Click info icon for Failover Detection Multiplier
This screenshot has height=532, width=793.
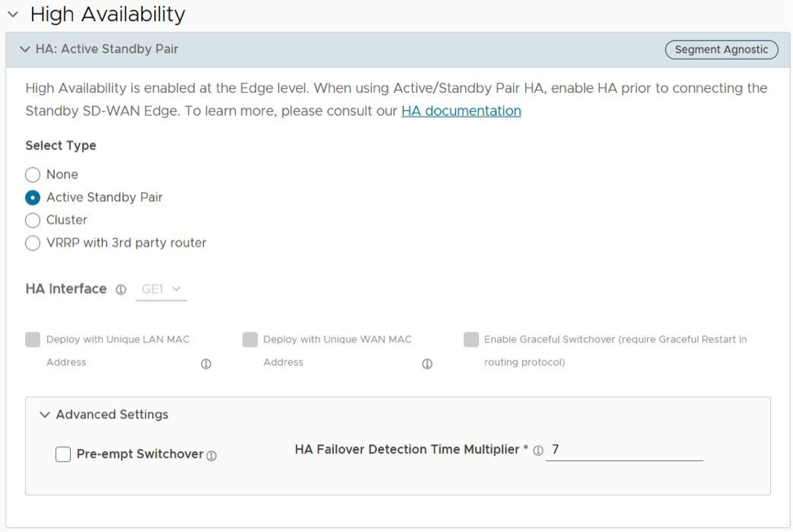pos(538,450)
